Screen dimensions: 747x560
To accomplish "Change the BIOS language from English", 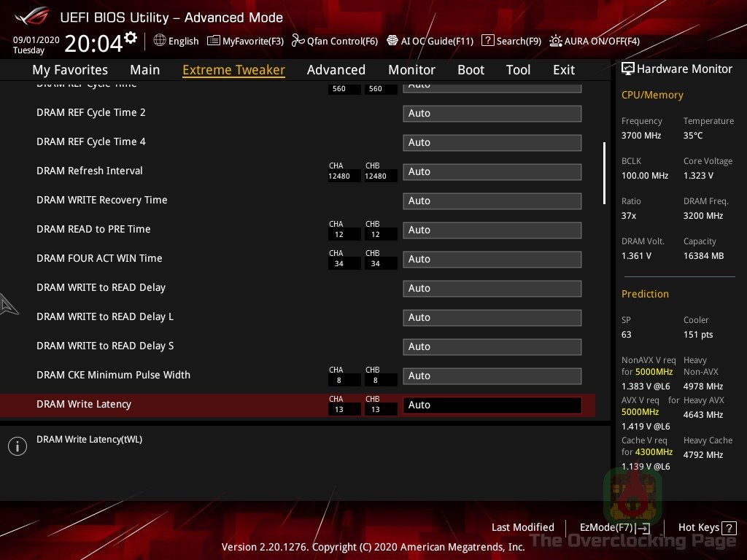I will point(175,41).
